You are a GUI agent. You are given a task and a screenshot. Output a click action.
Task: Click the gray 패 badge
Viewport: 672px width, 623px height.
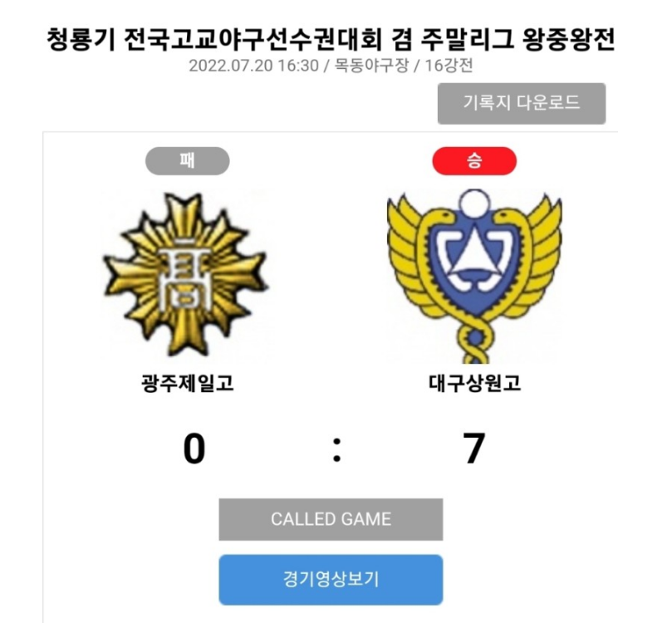pos(187,161)
